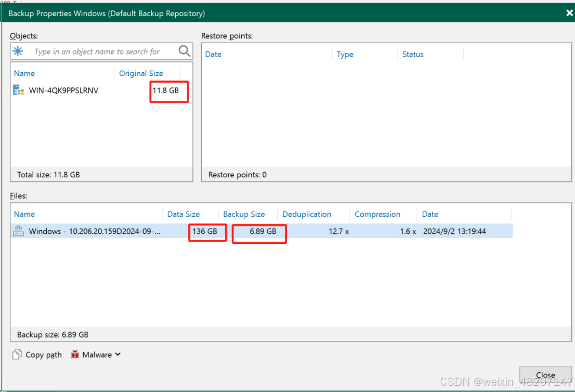Sort restore points by Type column
The width and height of the screenshot is (575, 392).
tap(345, 54)
